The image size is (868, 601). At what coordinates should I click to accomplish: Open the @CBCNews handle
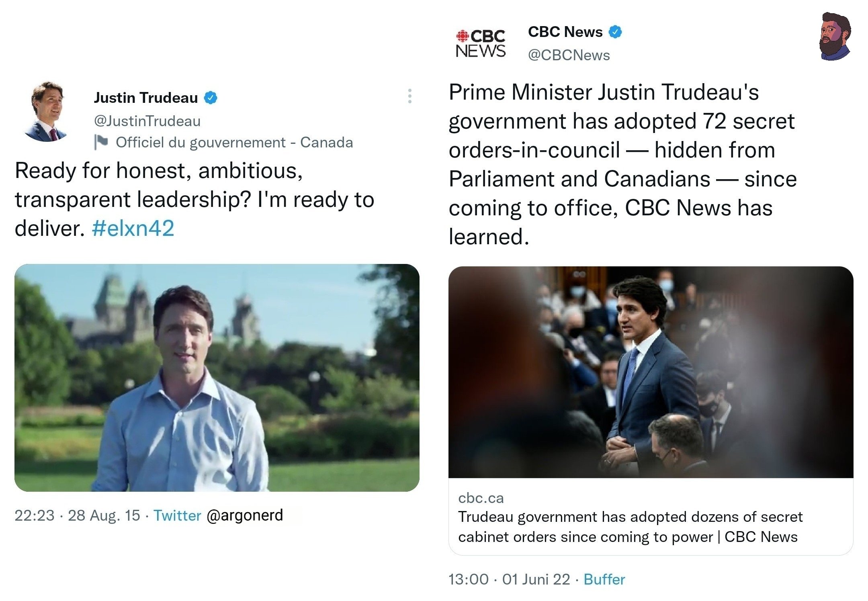[569, 55]
